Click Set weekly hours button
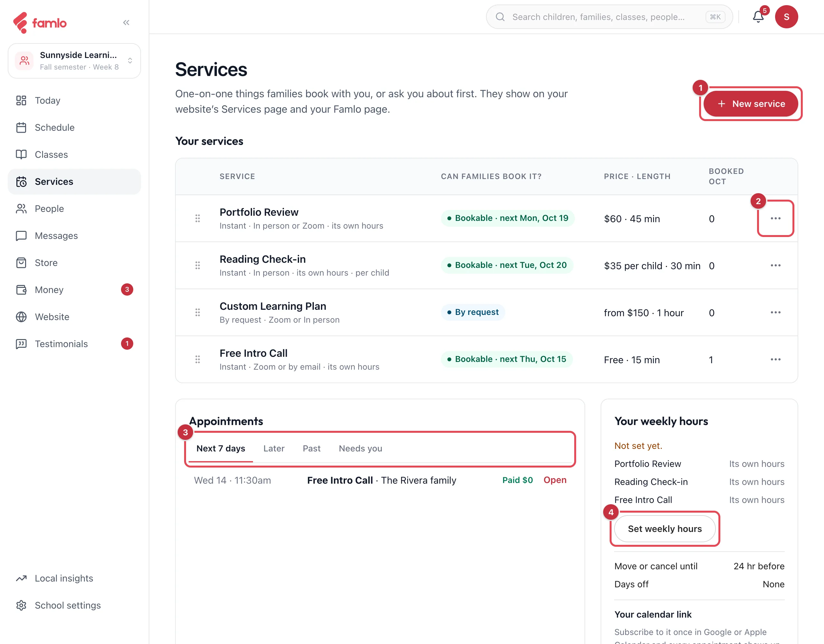The width and height of the screenshot is (824, 644). 665,529
